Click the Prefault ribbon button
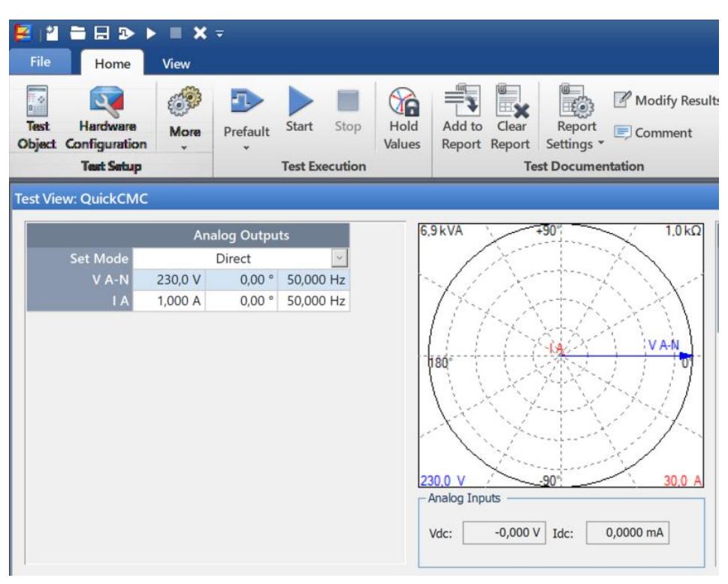Image resolution: width=728 pixels, height=584 pixels. click(x=246, y=111)
